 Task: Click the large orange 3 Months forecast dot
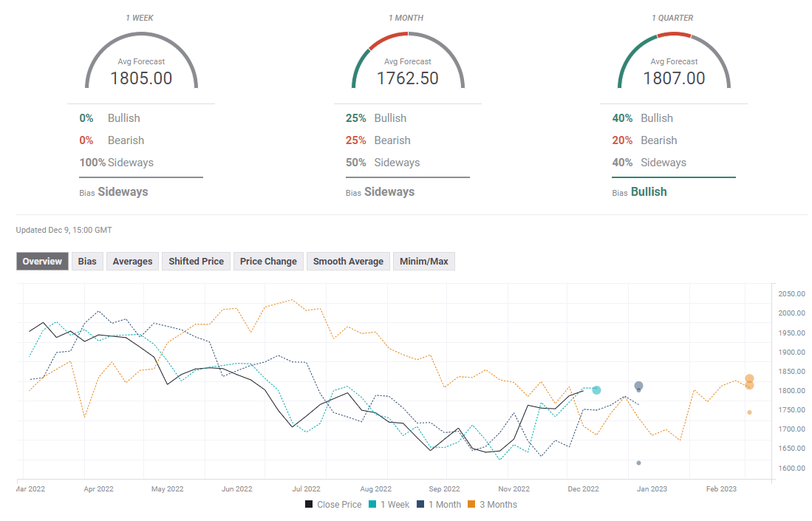click(x=749, y=379)
